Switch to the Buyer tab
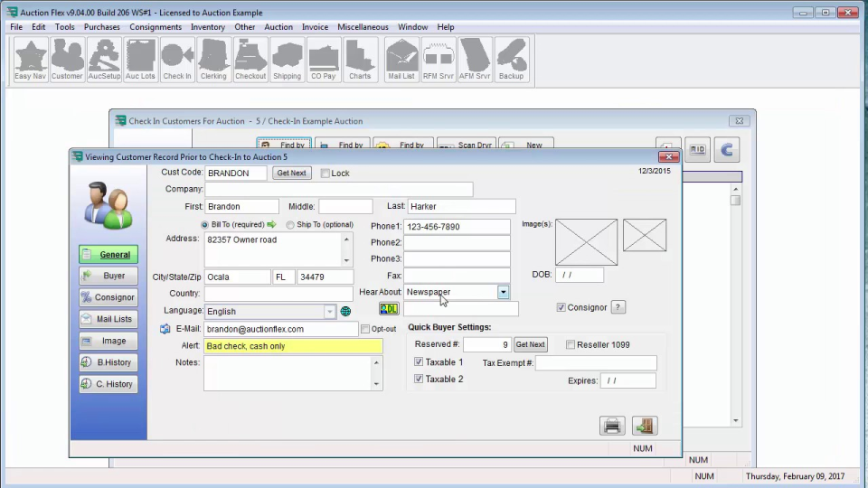 tap(108, 276)
